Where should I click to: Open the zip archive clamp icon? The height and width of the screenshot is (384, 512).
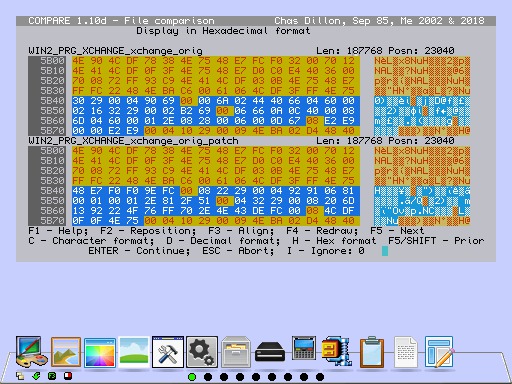[x=336, y=351]
